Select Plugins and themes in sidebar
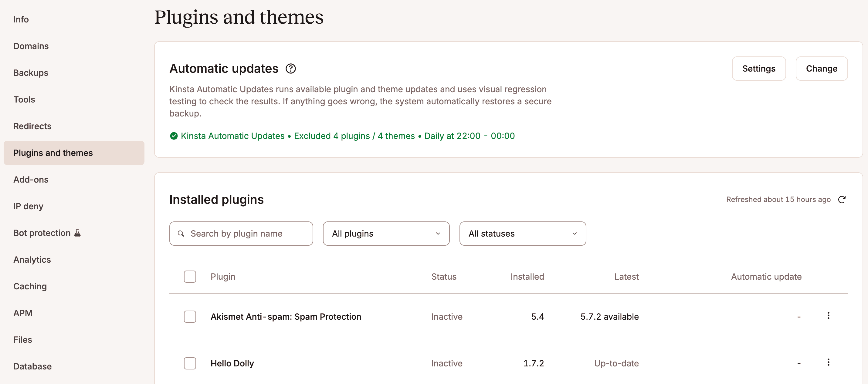 click(74, 153)
